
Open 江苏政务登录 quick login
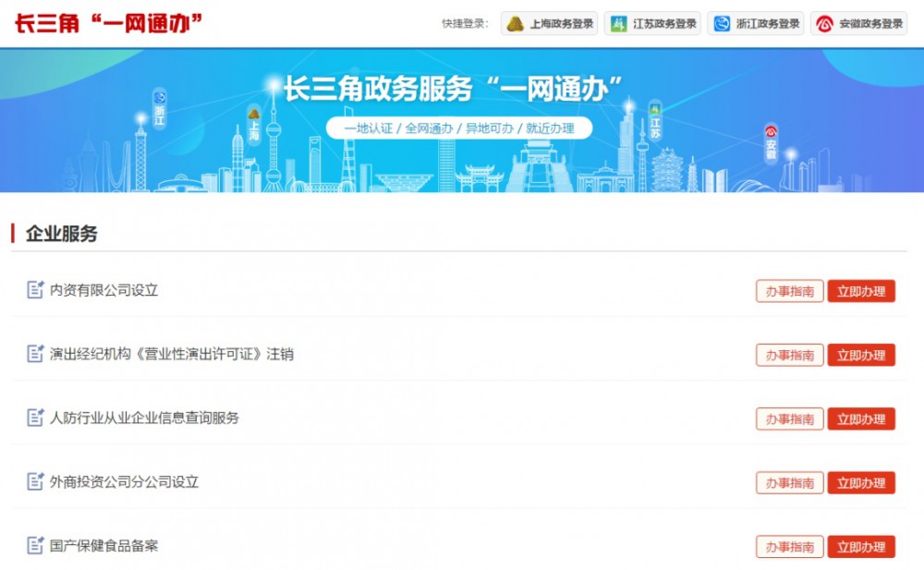pos(652,24)
